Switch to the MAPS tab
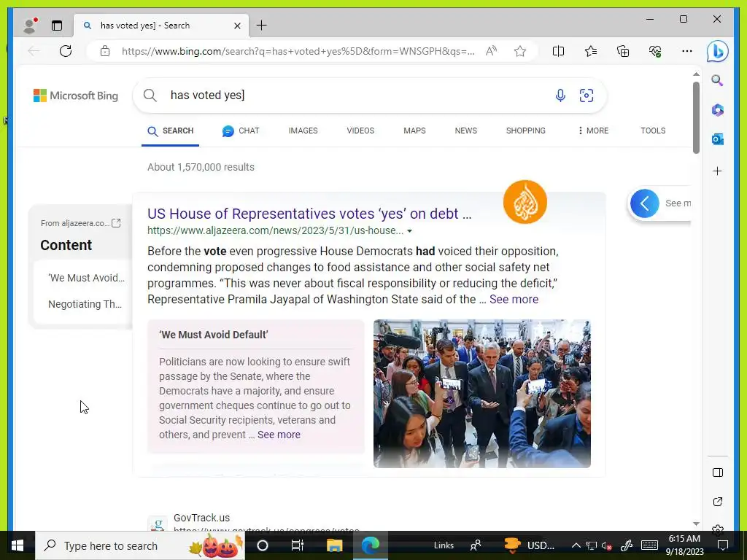Viewport: 747px width, 560px height. tap(414, 131)
